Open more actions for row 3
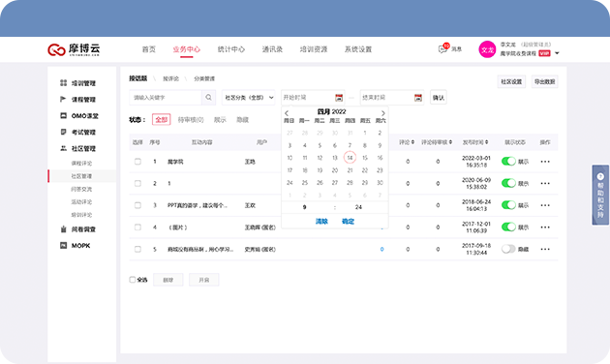610x364 pixels. (x=545, y=205)
